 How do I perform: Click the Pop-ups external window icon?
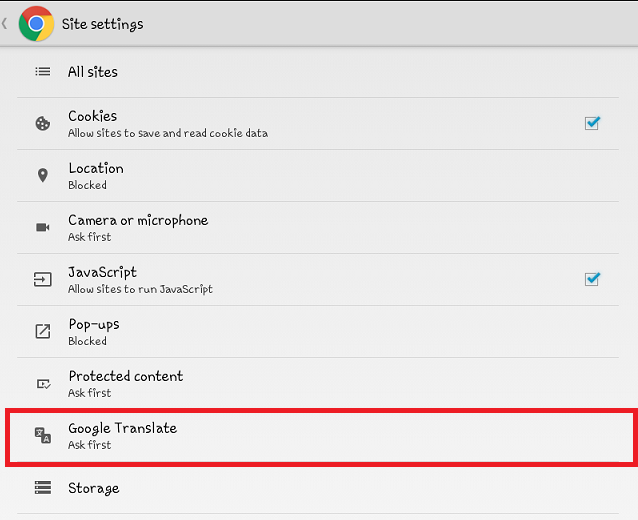(x=43, y=331)
